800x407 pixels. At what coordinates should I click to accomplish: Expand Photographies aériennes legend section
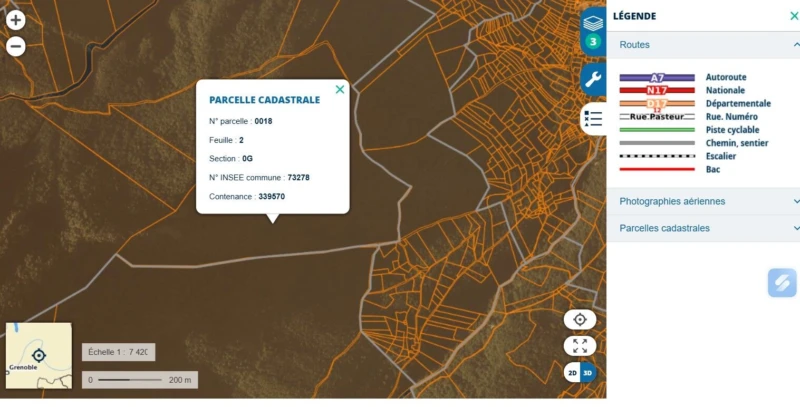(796, 201)
